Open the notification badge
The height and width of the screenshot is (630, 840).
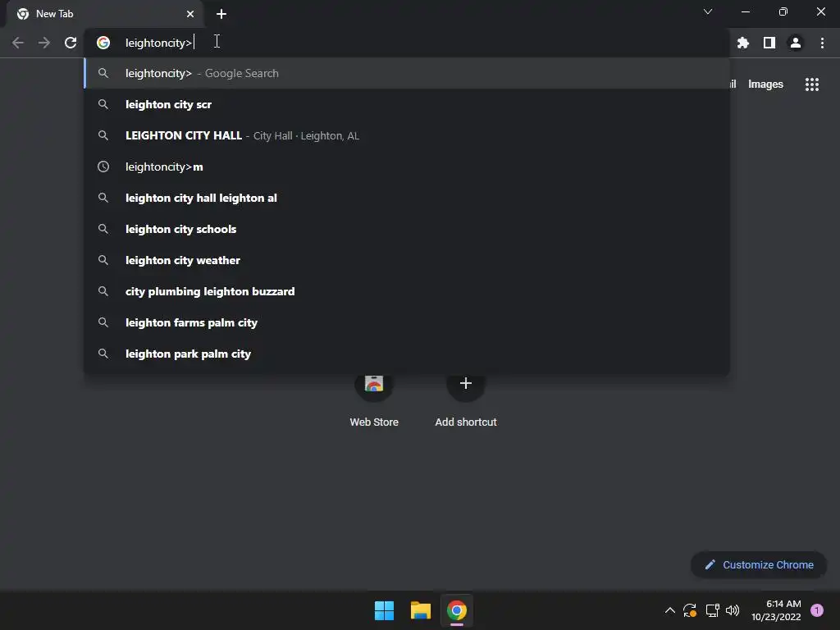pyautogui.click(x=817, y=610)
